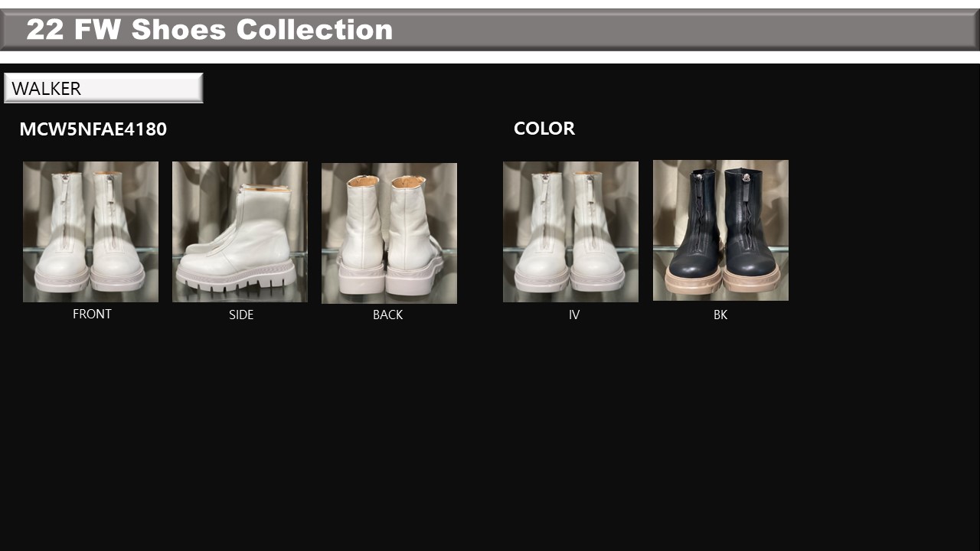Open the SIDE view boot photo

240,232
